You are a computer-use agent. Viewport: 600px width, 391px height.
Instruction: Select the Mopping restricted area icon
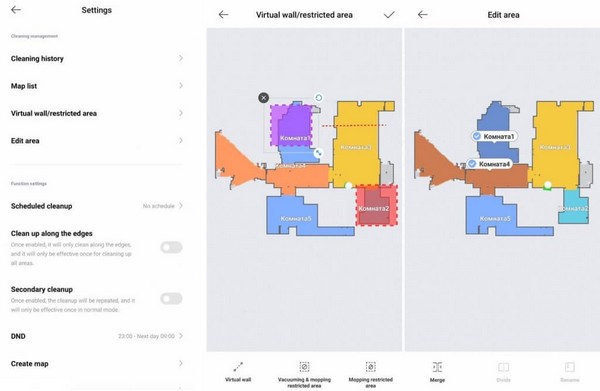click(x=370, y=367)
